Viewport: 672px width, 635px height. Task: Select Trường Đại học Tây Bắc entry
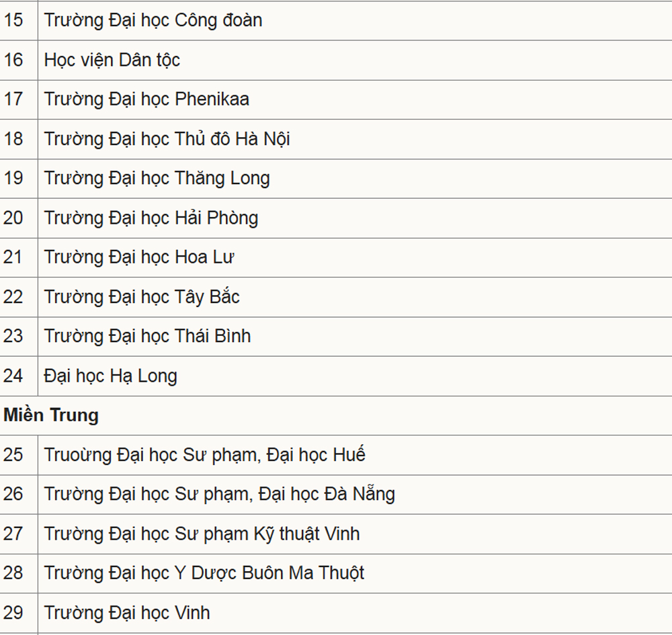click(x=142, y=297)
